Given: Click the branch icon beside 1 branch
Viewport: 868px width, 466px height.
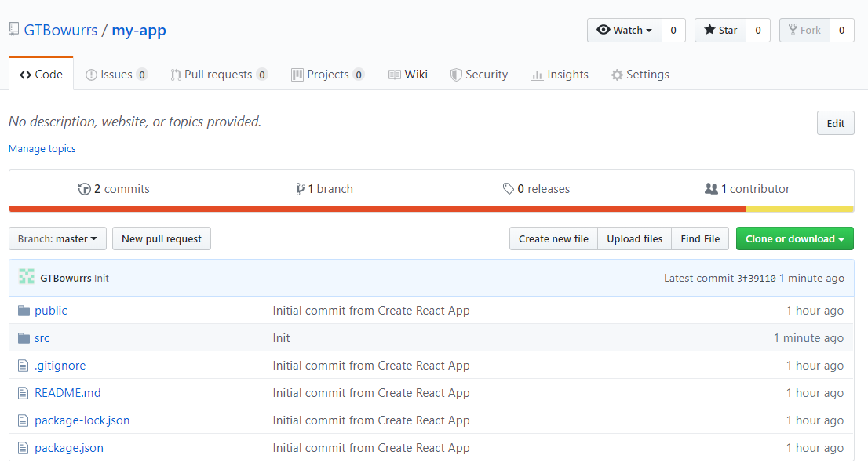Looking at the screenshot, I should [300, 189].
